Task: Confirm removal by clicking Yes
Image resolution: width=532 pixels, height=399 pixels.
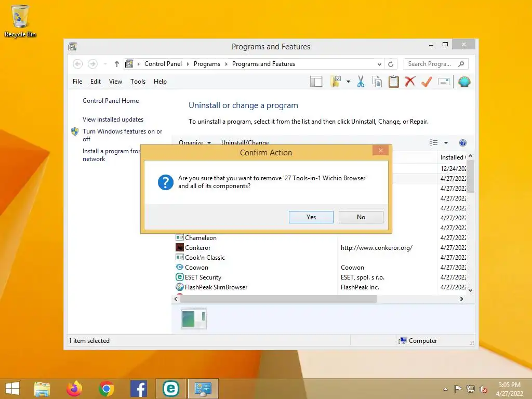Action: [311, 217]
